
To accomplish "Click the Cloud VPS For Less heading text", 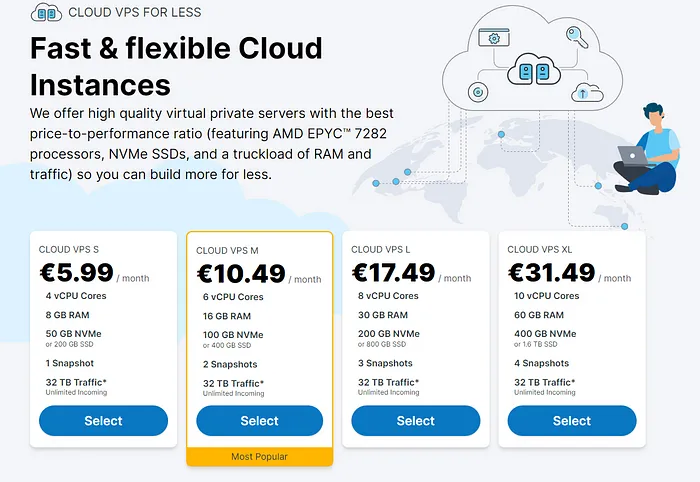I will point(135,12).
